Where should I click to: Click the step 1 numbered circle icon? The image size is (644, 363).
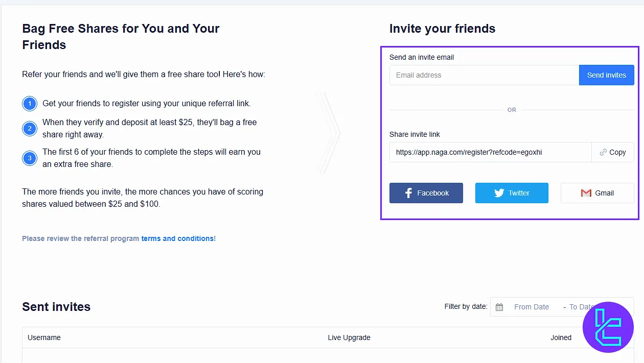[x=30, y=104]
